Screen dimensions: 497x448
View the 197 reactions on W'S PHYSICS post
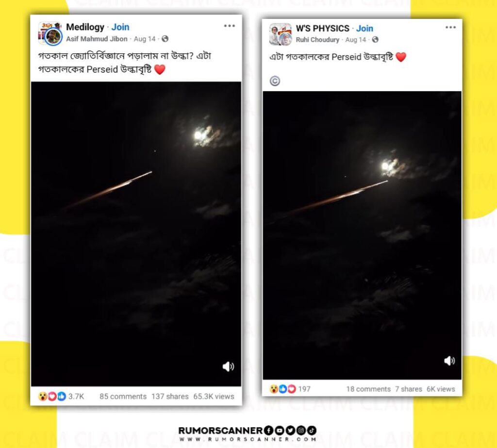pyautogui.click(x=290, y=389)
